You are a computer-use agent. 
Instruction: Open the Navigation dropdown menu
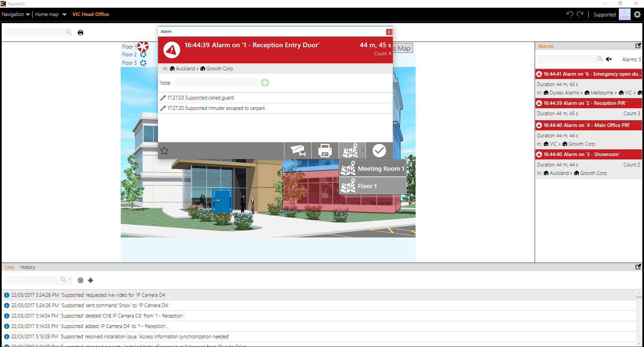coord(16,14)
